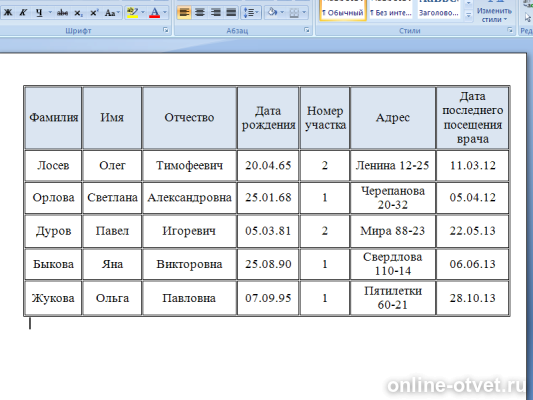The image size is (533, 400).
Task: Open the Change Case (Aa) menu
Action: 112,13
